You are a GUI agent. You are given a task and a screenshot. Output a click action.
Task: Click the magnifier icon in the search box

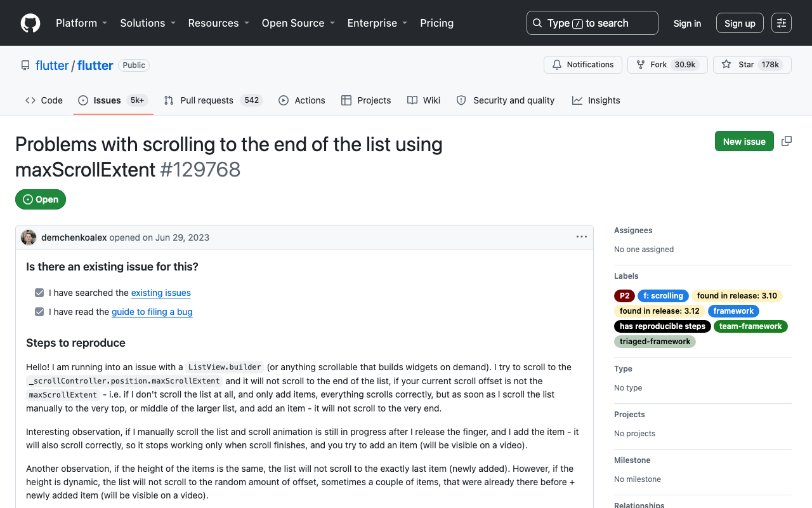(x=537, y=23)
